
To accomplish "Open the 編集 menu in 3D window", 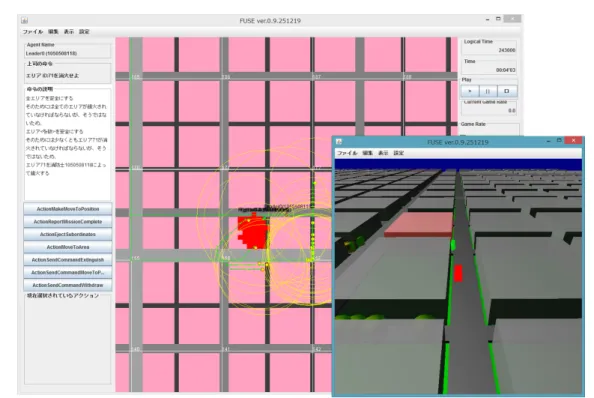I will pos(367,153).
